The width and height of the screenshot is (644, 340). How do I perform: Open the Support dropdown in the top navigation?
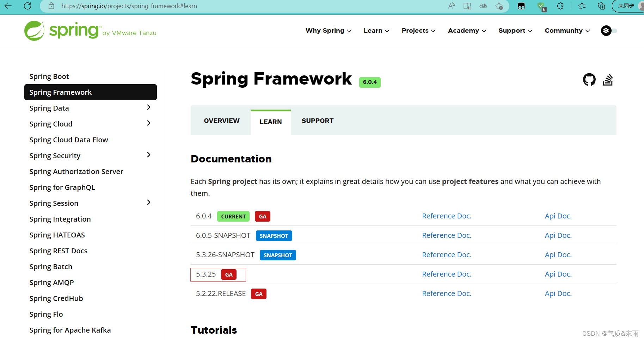(x=515, y=31)
